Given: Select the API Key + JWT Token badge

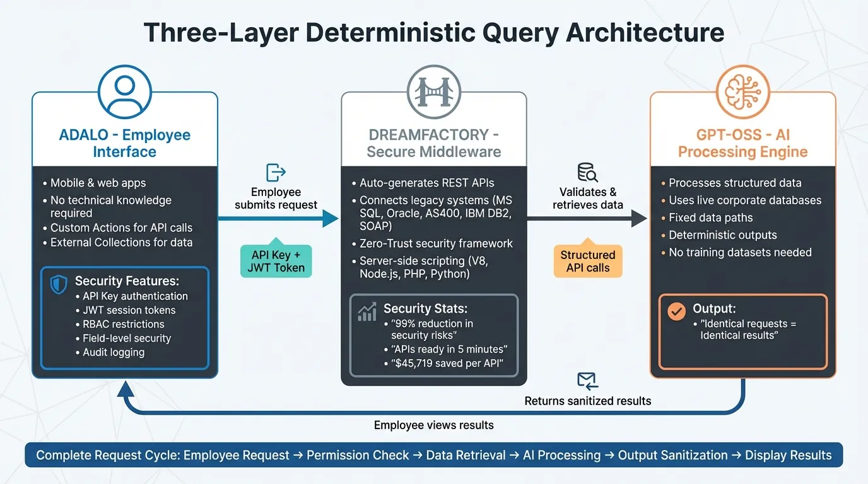Looking at the screenshot, I should 276,261.
